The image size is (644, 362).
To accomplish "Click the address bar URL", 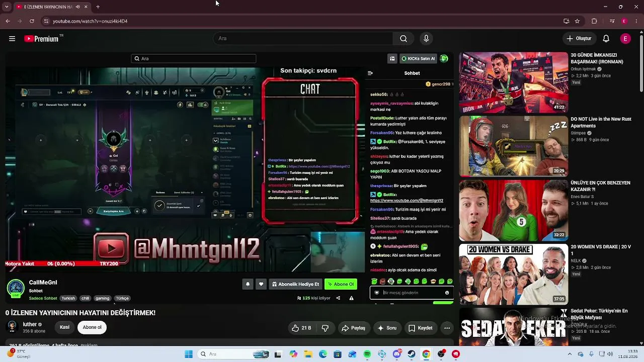I will [x=90, y=21].
